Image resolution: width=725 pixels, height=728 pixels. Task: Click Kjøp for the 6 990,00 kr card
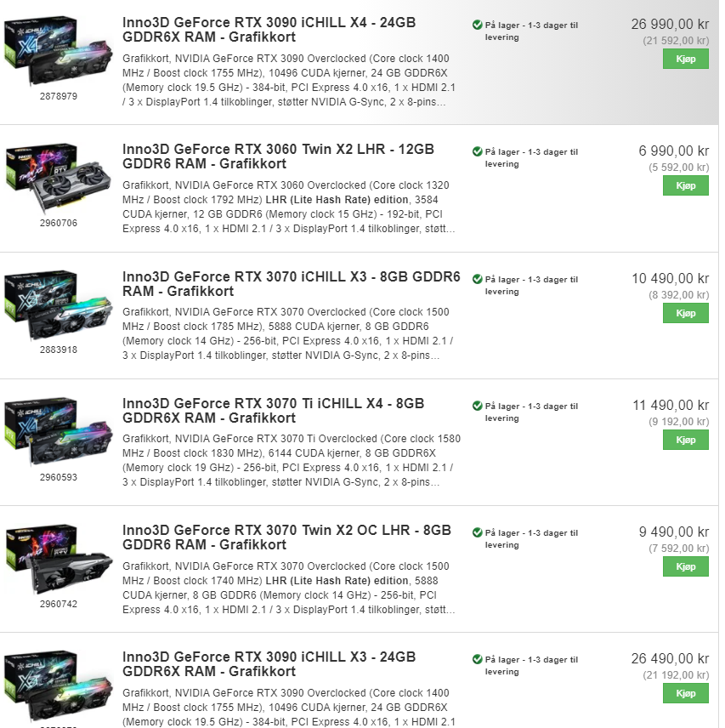tap(686, 185)
